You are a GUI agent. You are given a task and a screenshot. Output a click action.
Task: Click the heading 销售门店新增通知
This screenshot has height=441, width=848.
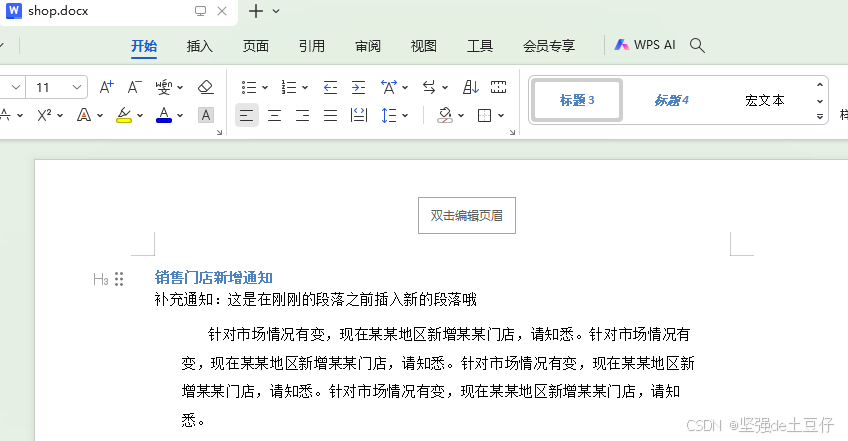tap(214, 278)
